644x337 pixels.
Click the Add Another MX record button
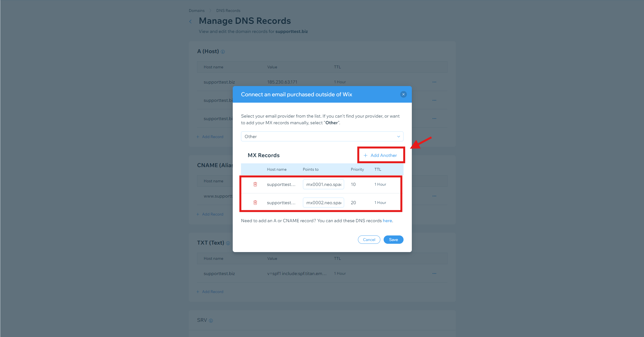pyautogui.click(x=380, y=155)
